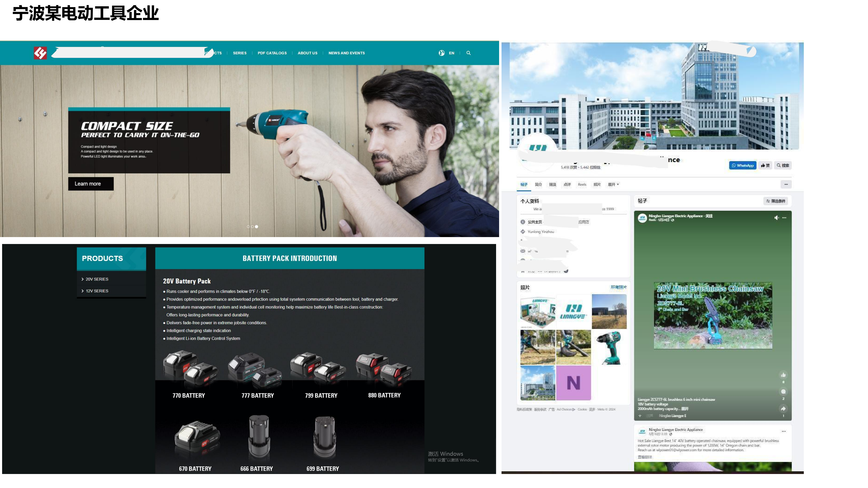This screenshot has height=488, width=868.
Task: Share the chainsaw reel arrow icon
Action: (783, 409)
